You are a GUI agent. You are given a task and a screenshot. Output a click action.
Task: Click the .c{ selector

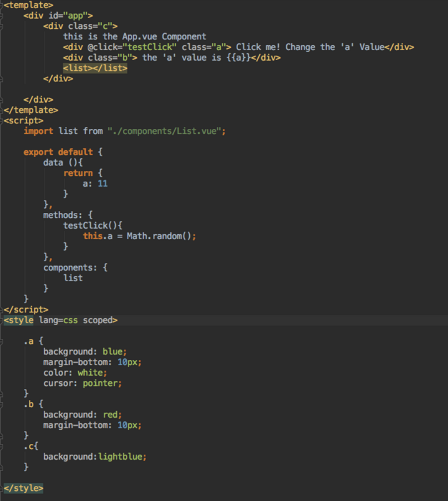click(31, 447)
